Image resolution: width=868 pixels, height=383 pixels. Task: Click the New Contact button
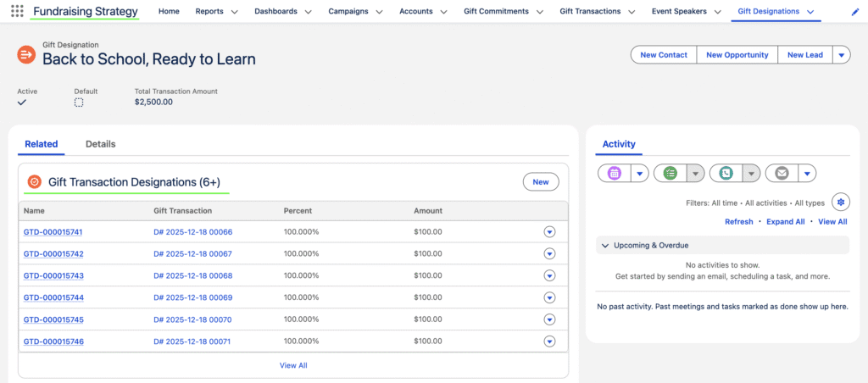pos(663,55)
